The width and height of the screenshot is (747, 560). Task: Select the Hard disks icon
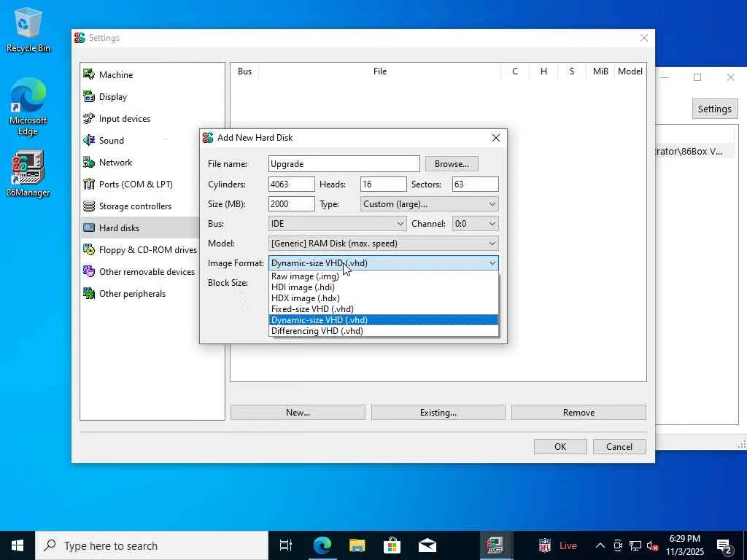[89, 227]
